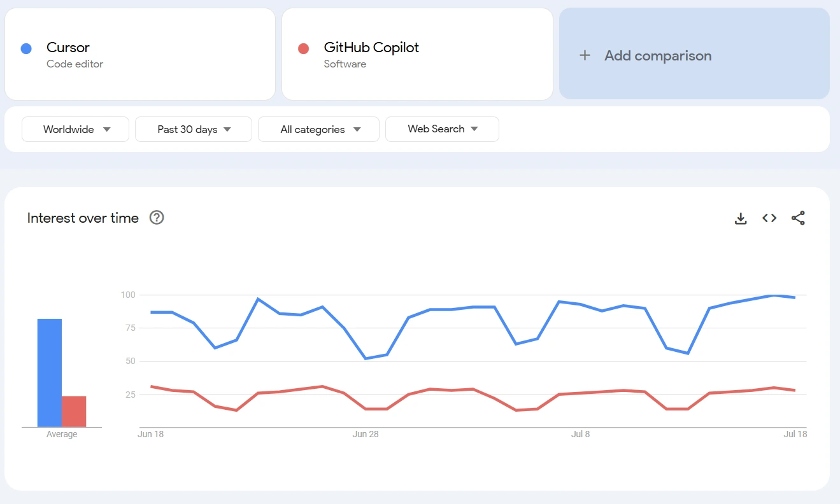Open the Web Search type dropdown
This screenshot has height=504, width=840.
coord(442,129)
